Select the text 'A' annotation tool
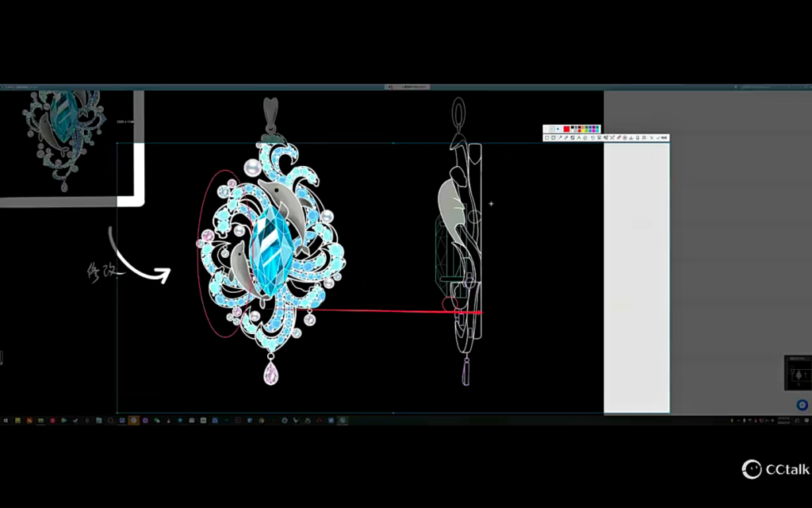812x508 pixels. [579, 138]
